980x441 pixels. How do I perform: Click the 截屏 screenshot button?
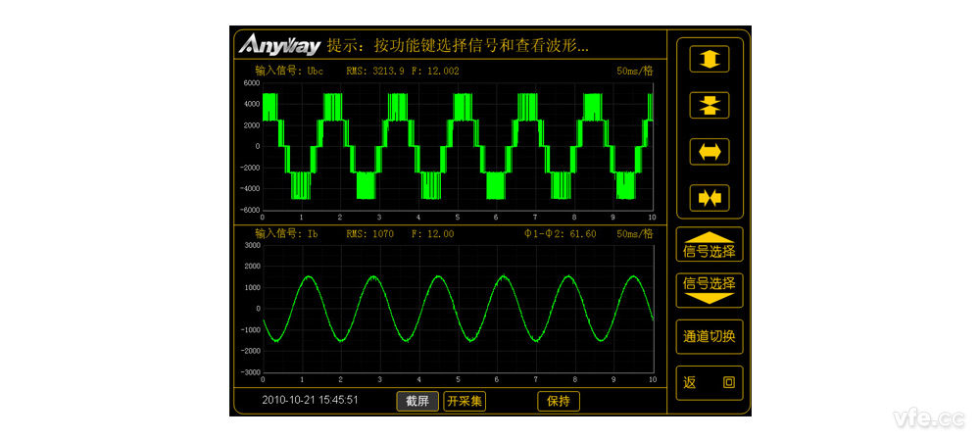pyautogui.click(x=417, y=401)
